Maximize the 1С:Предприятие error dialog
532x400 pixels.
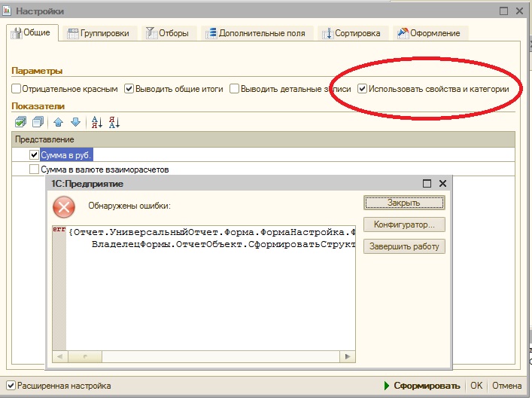[427, 184]
